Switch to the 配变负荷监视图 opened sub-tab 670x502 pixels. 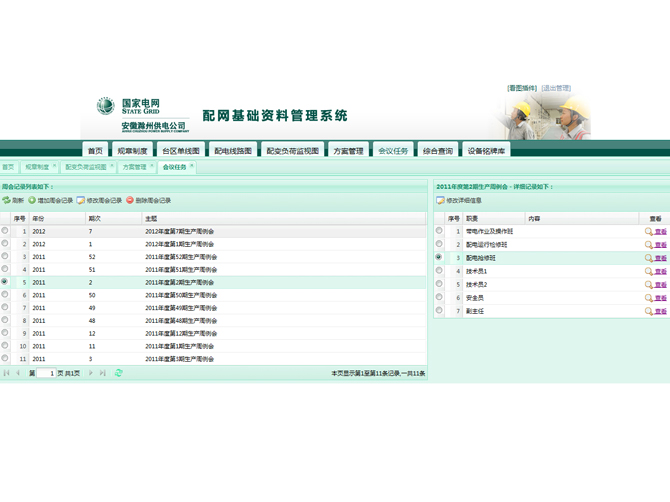tap(86, 167)
